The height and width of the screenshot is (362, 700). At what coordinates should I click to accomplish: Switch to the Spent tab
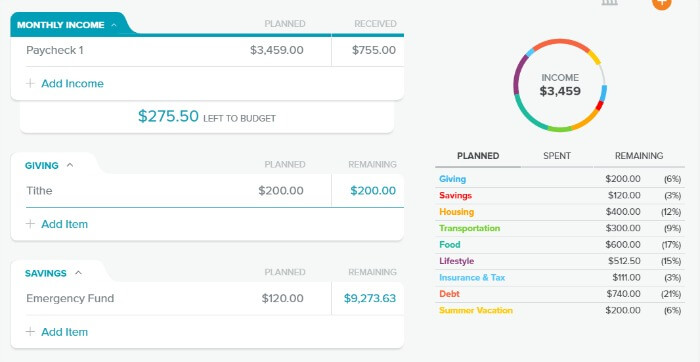point(557,156)
